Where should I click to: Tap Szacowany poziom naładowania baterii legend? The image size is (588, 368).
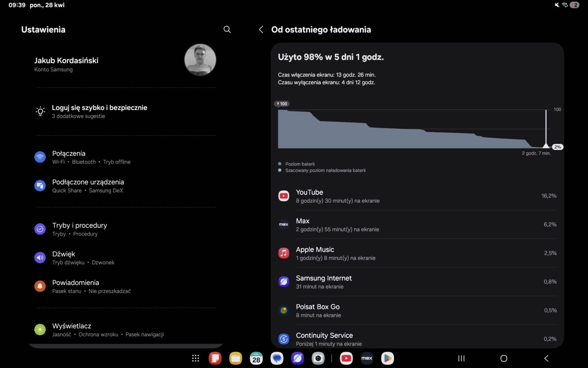click(322, 170)
